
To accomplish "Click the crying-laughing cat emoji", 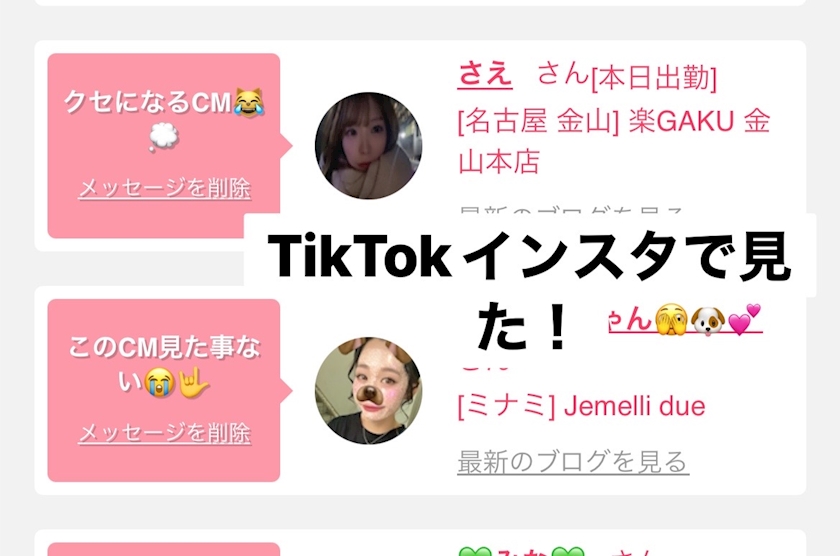I will tap(249, 102).
